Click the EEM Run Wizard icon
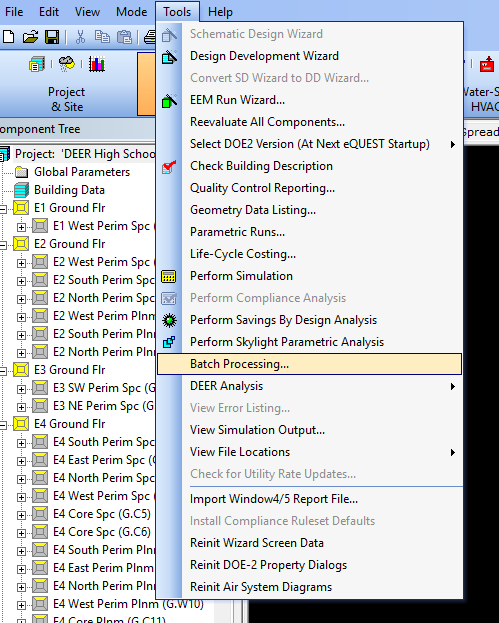The height and width of the screenshot is (623, 499). click(x=170, y=101)
